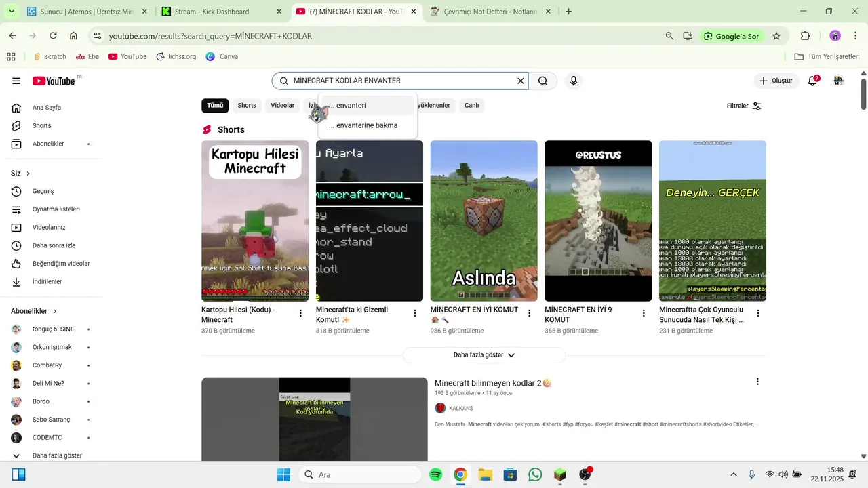
Task: Select the Tümü filter chip
Action: pos(215,106)
